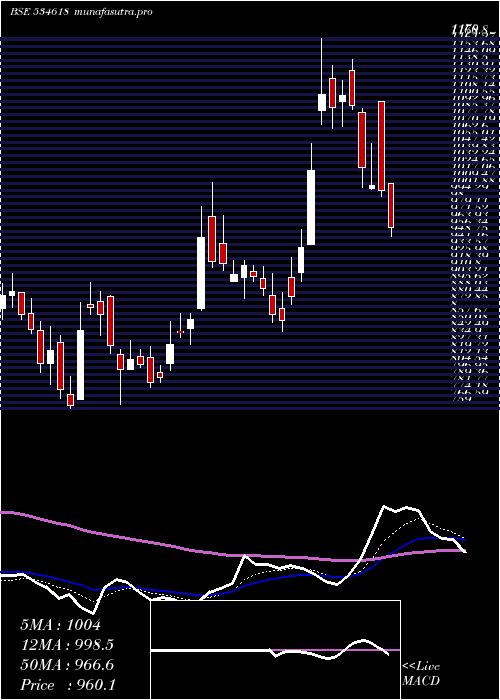Open the Live MACD inset chart

point(275,650)
